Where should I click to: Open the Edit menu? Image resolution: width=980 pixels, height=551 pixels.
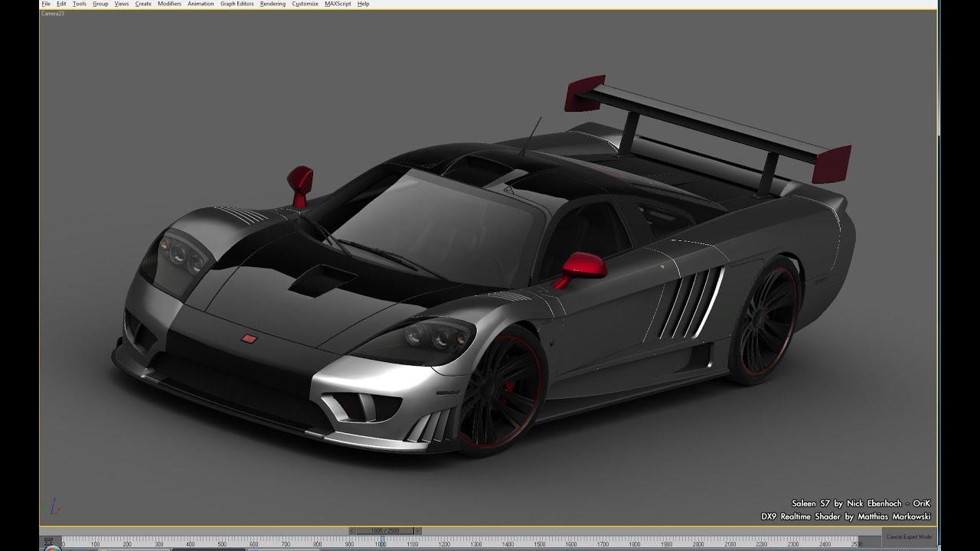tap(61, 4)
